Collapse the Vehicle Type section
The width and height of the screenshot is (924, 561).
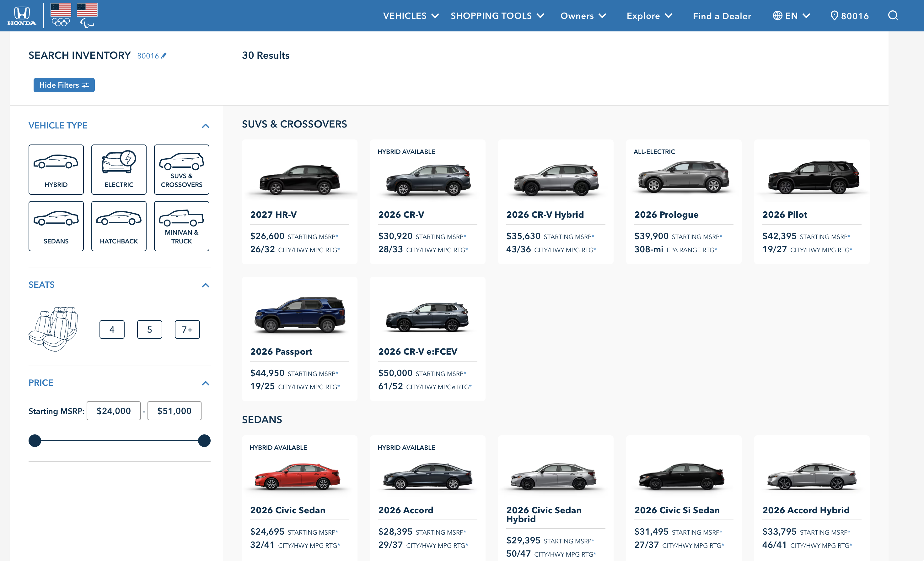pyautogui.click(x=206, y=126)
